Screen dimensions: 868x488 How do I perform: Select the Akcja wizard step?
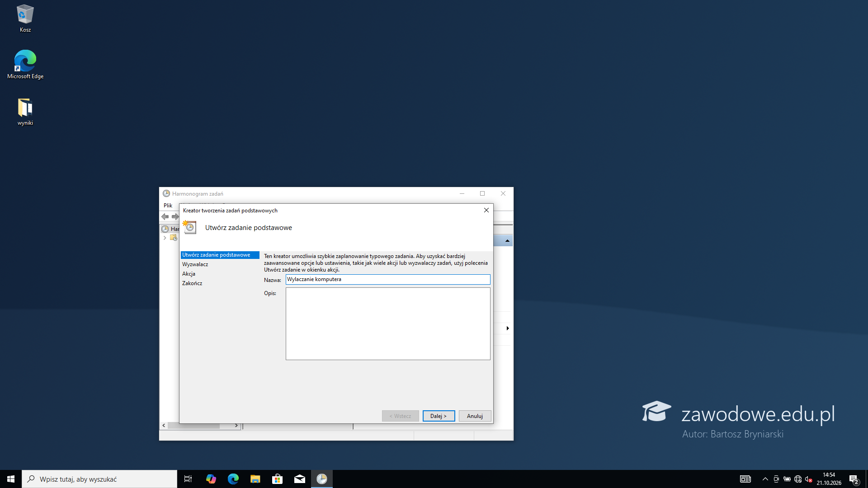189,274
